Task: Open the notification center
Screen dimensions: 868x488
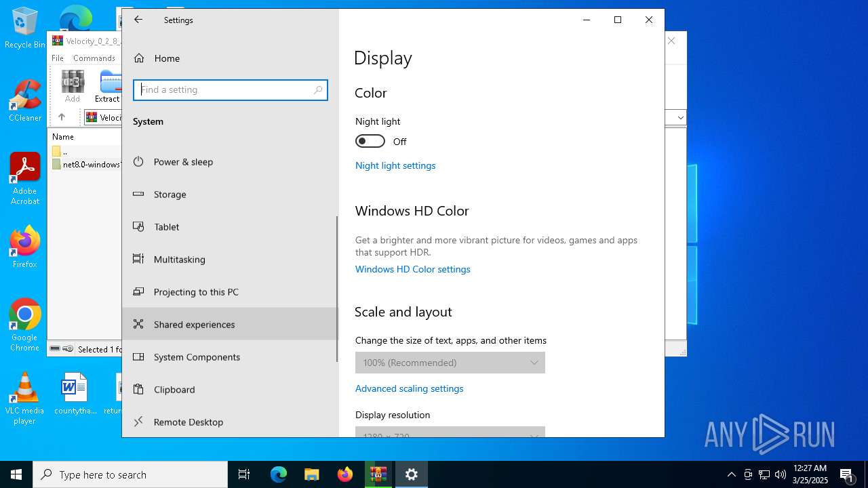Action: [x=848, y=474]
